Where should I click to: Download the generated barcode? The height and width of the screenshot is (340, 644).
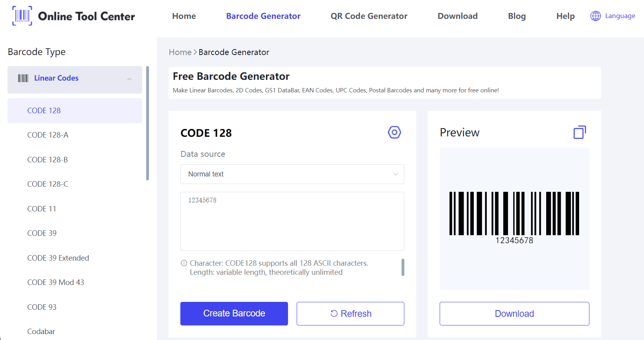tap(514, 314)
